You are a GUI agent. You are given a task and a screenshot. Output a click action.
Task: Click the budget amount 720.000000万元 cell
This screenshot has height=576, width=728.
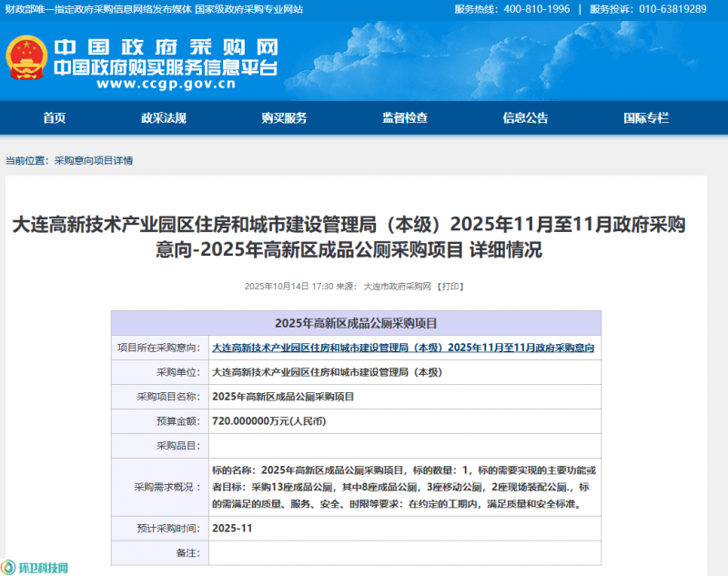click(x=268, y=421)
